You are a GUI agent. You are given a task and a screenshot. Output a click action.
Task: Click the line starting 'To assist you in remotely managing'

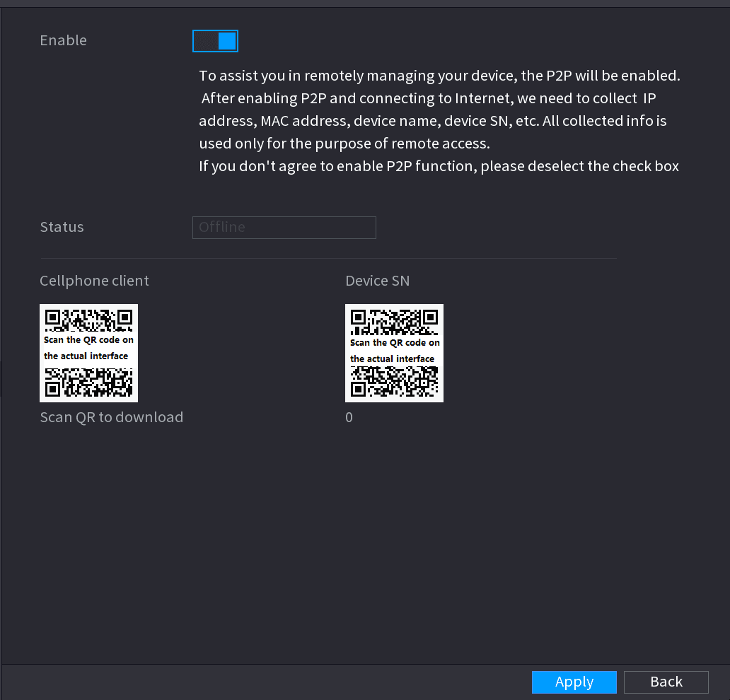tap(439, 76)
